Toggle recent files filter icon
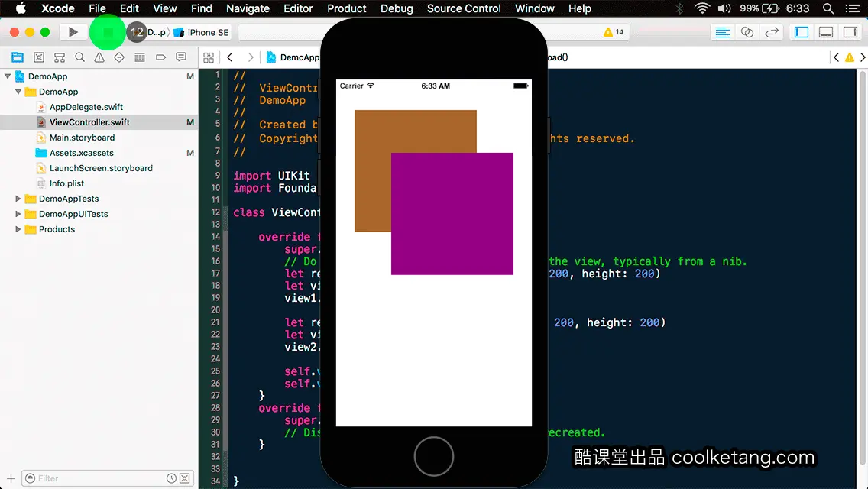Viewport: 868px width, 489px height. tap(172, 478)
